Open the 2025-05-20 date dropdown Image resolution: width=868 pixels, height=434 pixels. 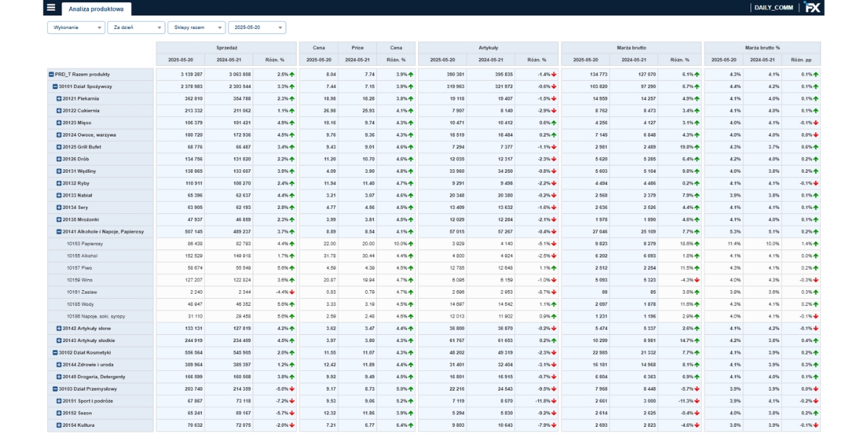point(257,27)
